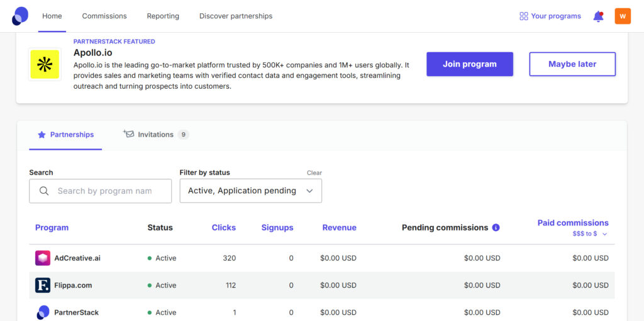Click the Partnerships star icon
Image resolution: width=644 pixels, height=321 pixels.
coord(42,135)
